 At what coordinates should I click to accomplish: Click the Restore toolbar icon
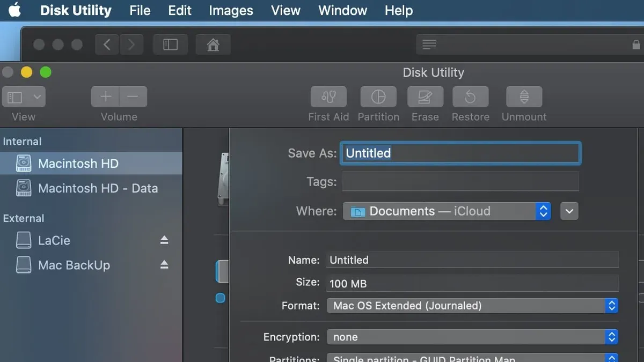tap(470, 97)
